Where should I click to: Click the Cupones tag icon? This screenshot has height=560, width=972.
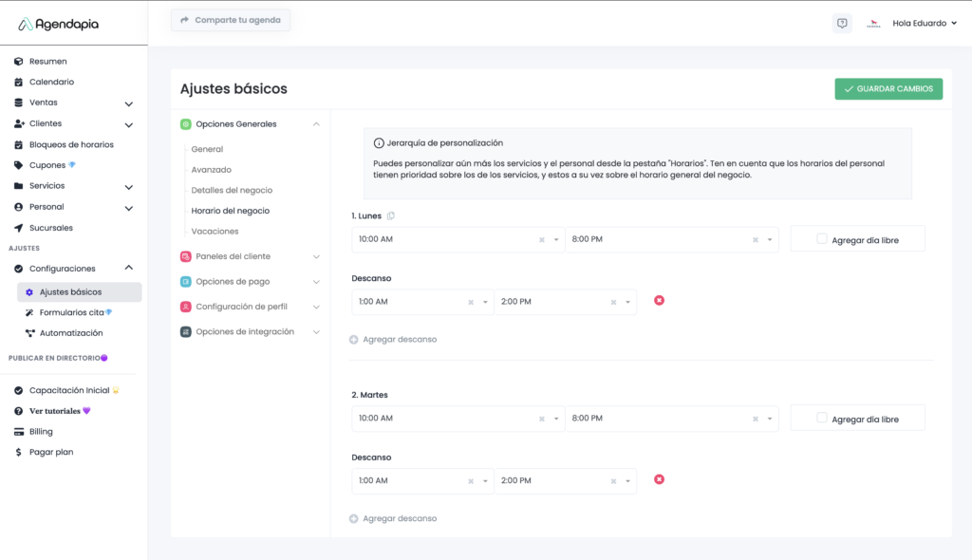(x=19, y=165)
